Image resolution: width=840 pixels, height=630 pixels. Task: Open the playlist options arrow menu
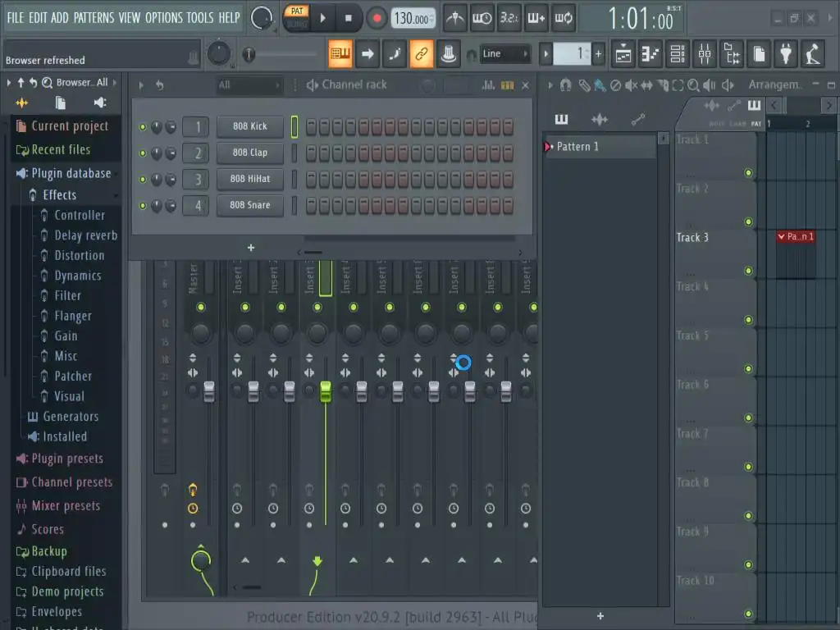pos(550,85)
